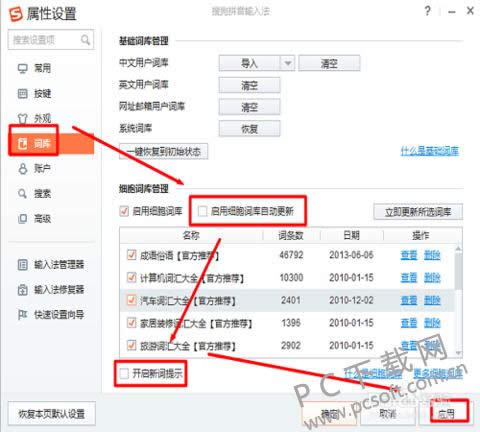The width and height of the screenshot is (480, 432).
Task: Toggle the 开启新词提示 checkbox
Action: point(124,373)
